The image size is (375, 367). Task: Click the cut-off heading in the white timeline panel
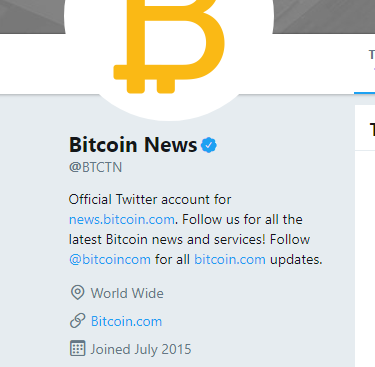click(x=372, y=129)
